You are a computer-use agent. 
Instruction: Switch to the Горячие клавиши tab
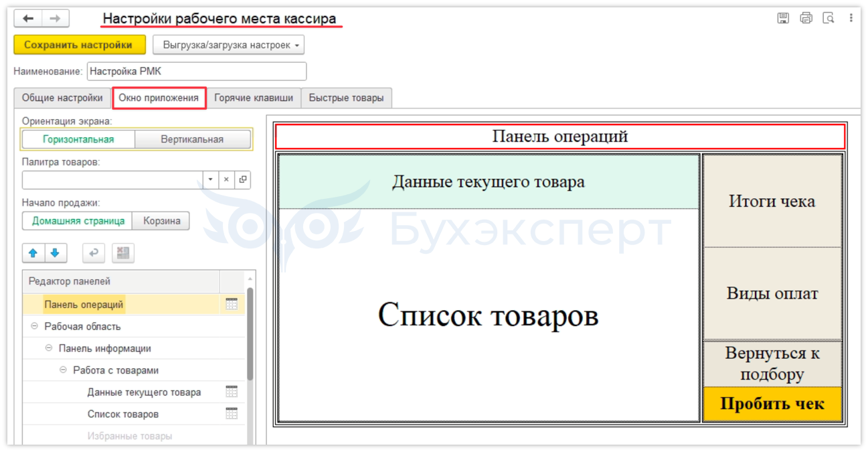coord(254,98)
